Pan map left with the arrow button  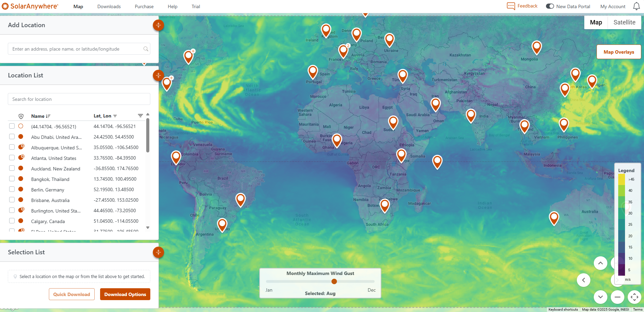coord(583,280)
